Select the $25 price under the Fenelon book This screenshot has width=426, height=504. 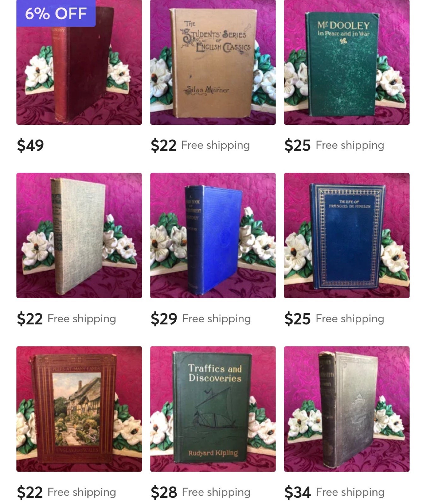pyautogui.click(x=297, y=319)
